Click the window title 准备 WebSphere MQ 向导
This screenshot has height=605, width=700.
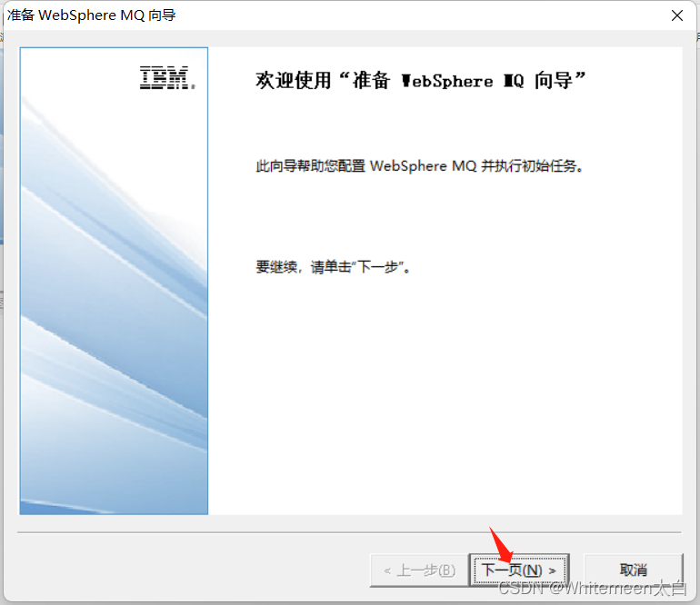92,15
